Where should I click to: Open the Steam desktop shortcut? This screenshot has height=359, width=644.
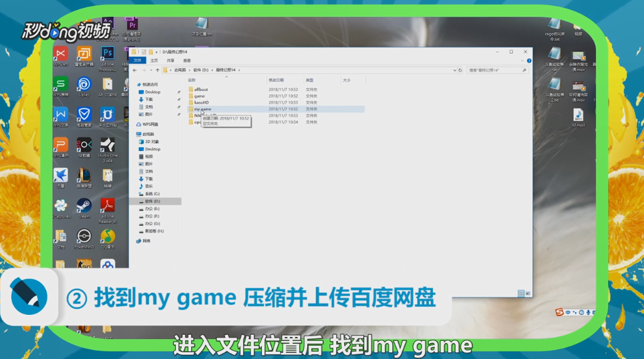84,208
